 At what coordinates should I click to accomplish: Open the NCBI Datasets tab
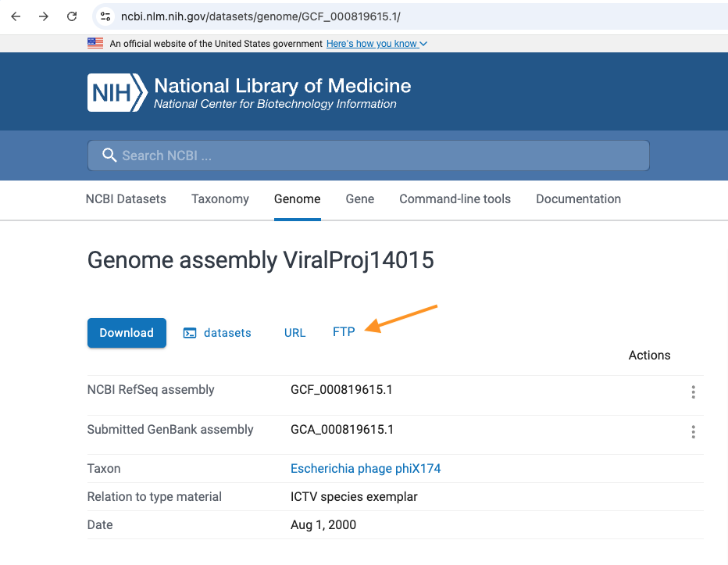coord(126,198)
